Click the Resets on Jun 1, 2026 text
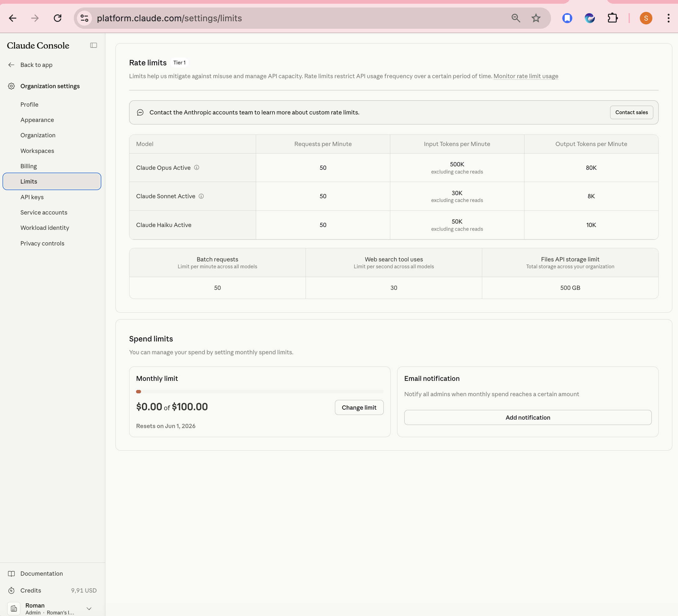678x616 pixels. pos(165,426)
